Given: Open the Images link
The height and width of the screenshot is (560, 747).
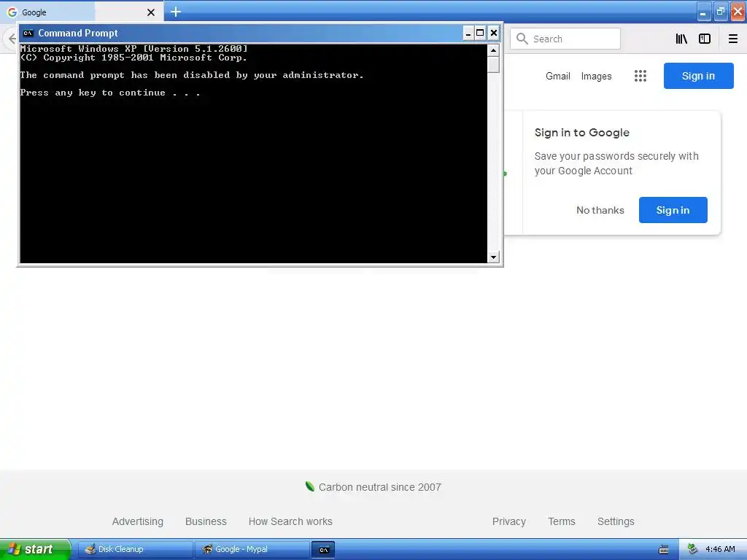Looking at the screenshot, I should coord(597,76).
